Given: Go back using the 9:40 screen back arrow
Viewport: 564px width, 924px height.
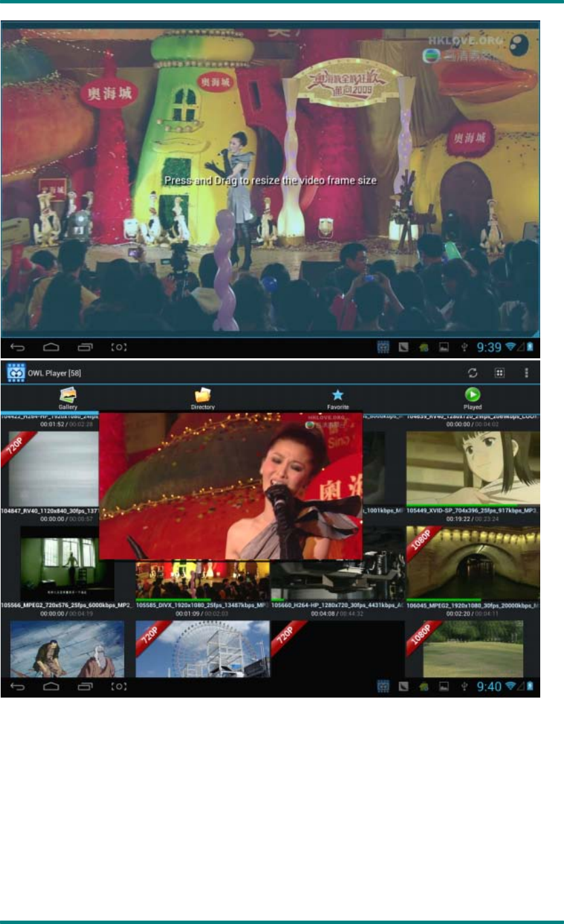Looking at the screenshot, I should click(18, 687).
